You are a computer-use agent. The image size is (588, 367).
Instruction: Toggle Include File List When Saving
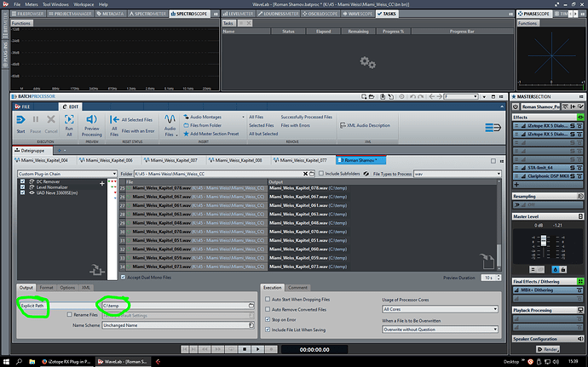(x=268, y=330)
